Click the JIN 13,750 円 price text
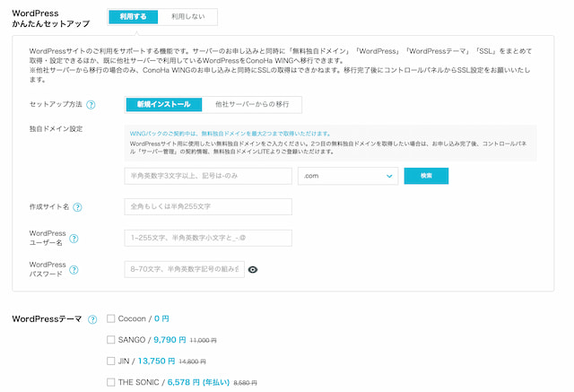This screenshot has width=574, height=392. click(156, 362)
